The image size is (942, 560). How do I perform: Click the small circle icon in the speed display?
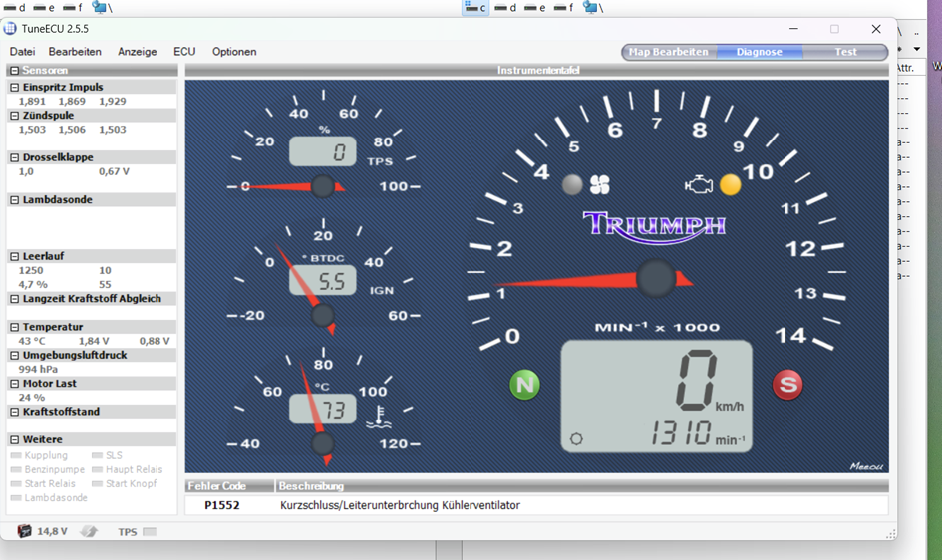coord(576,438)
